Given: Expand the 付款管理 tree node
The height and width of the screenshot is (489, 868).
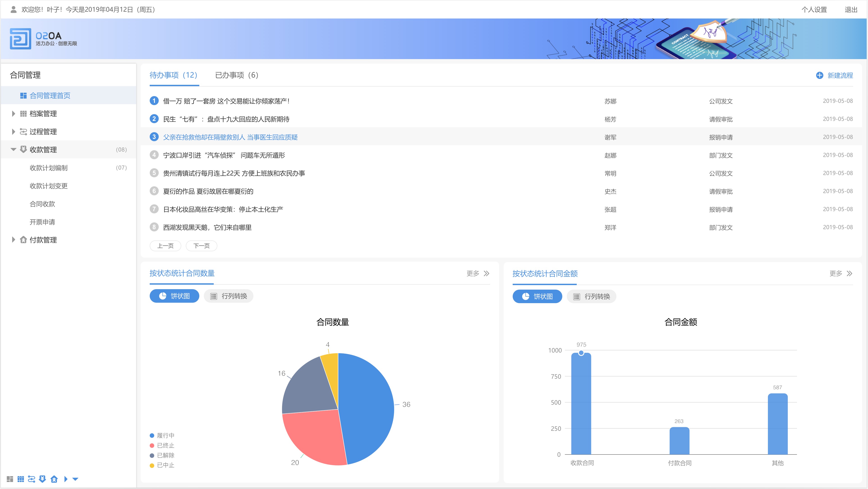Looking at the screenshot, I should [x=14, y=240].
